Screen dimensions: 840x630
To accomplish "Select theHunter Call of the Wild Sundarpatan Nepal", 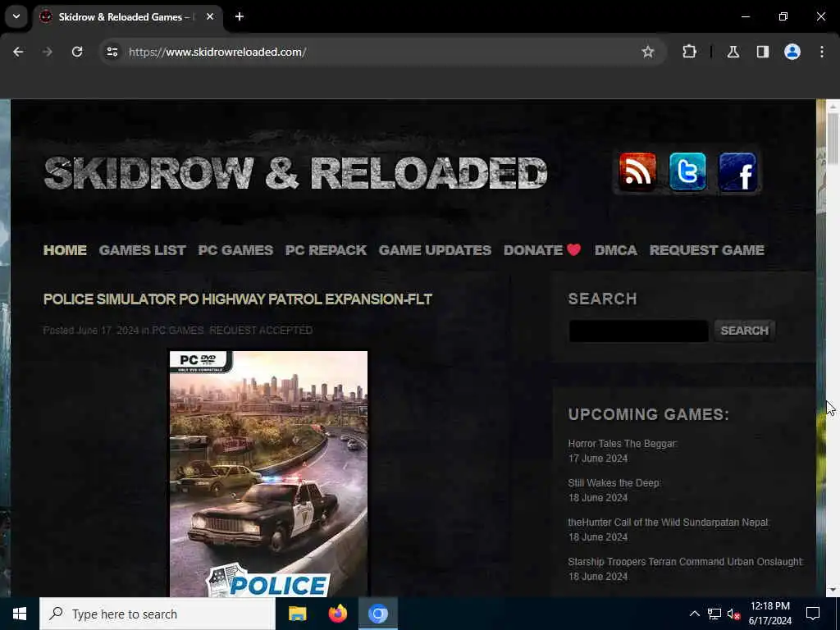I will click(x=669, y=523).
